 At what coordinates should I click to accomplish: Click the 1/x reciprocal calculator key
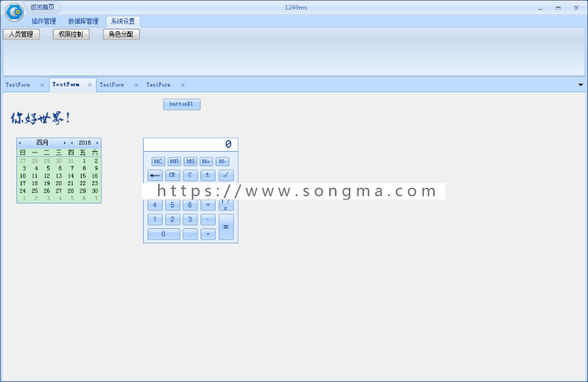pos(226,205)
